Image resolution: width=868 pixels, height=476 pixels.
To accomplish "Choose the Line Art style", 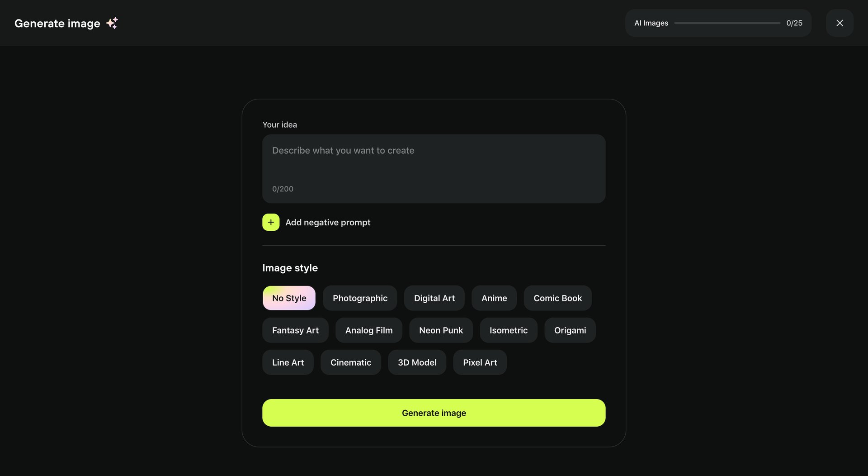I will point(288,362).
